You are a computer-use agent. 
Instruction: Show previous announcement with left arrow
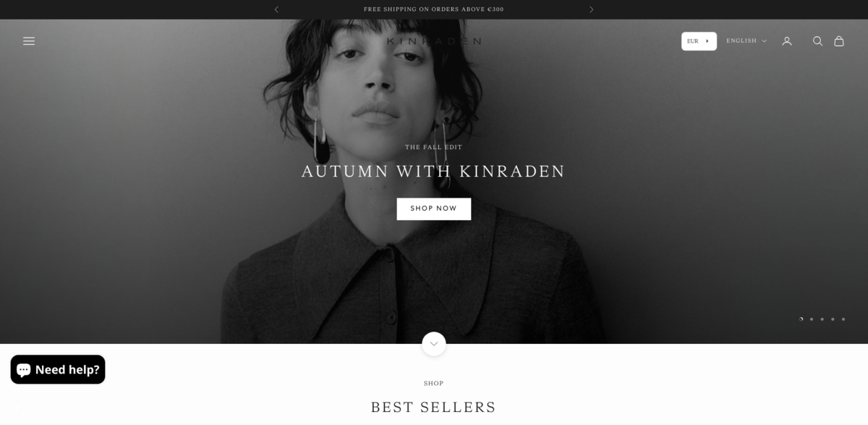[276, 9]
